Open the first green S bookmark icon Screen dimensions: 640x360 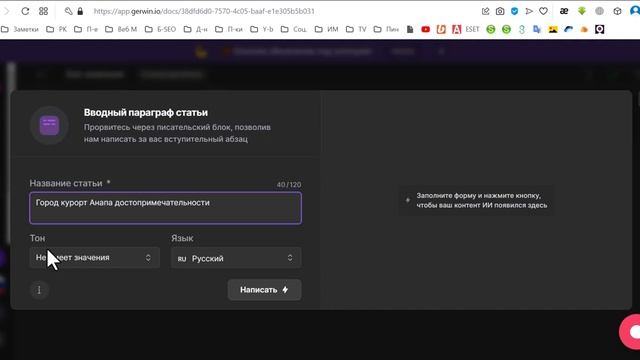click(x=491, y=29)
